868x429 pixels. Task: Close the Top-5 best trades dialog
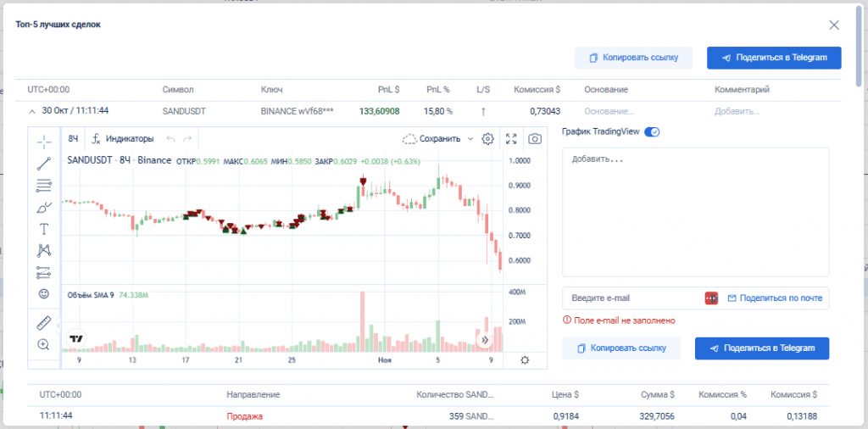click(x=834, y=25)
